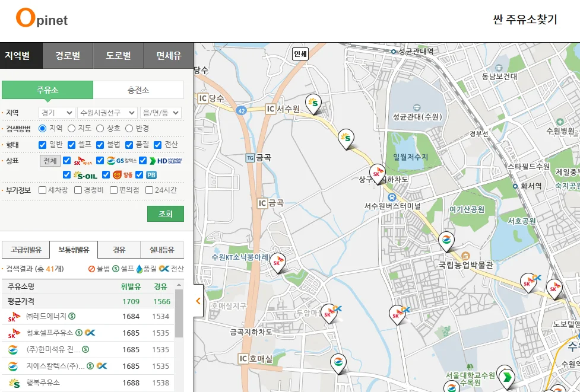Select the 충전소 tab
The image size is (580, 392).
coord(138,90)
